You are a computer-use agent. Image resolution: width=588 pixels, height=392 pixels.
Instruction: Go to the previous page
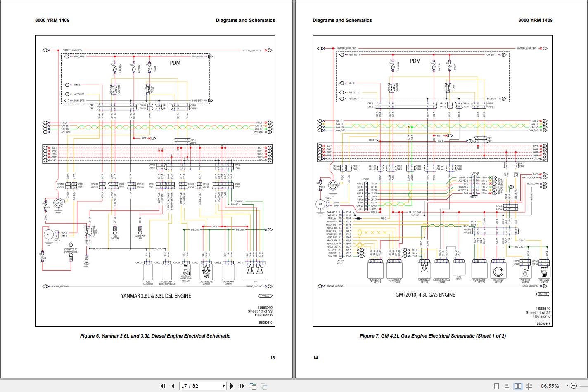click(173, 386)
